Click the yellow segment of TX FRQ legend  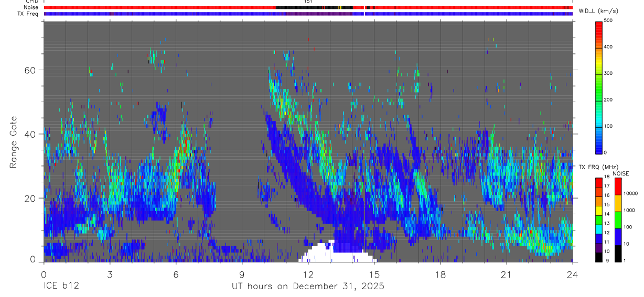599,210
